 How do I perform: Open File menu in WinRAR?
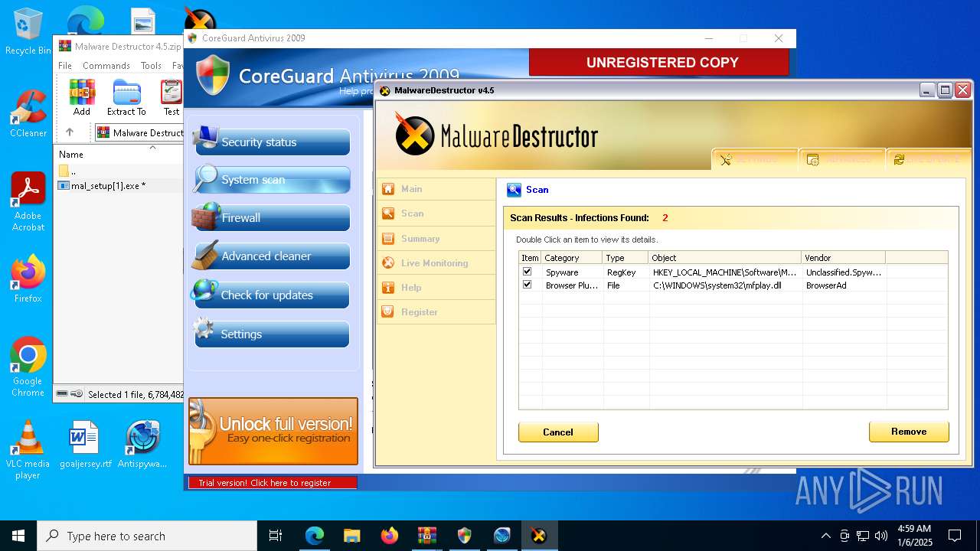(x=65, y=66)
